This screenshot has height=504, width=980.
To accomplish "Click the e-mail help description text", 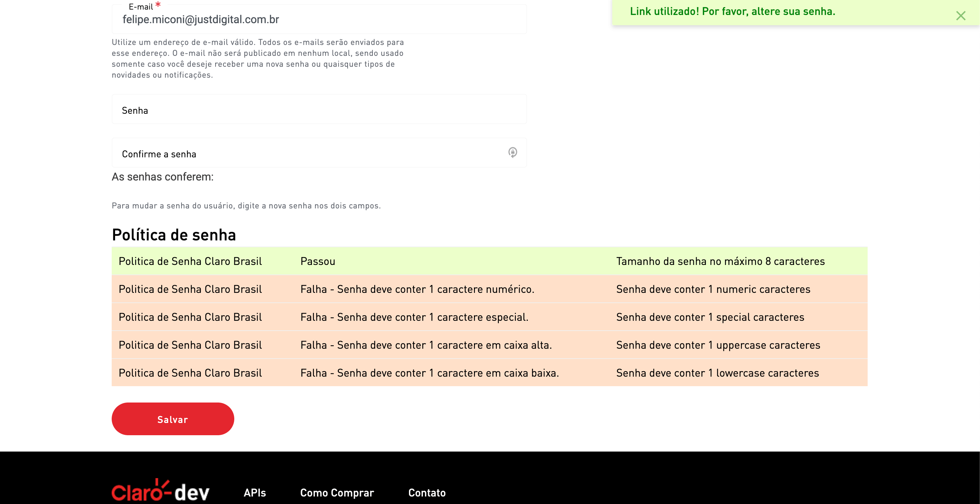I will tap(257, 59).
